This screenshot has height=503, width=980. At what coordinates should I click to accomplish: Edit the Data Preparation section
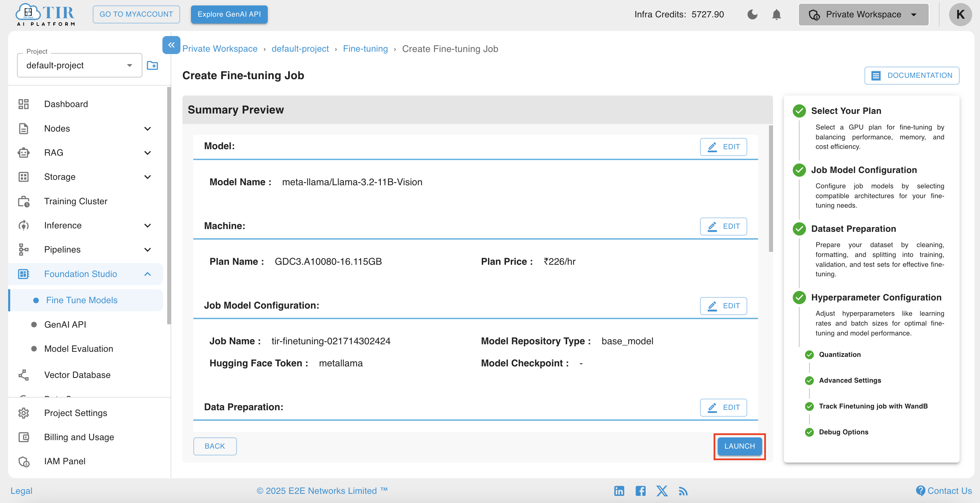(723, 407)
